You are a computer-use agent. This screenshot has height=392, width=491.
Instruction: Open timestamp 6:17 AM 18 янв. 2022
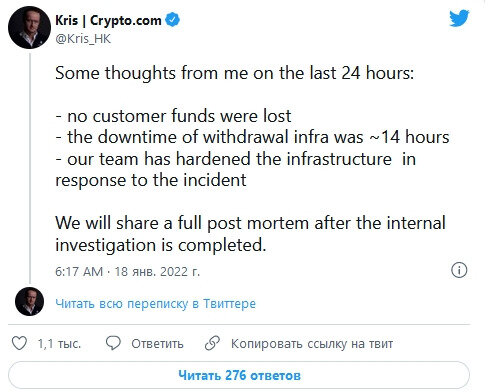tap(128, 272)
